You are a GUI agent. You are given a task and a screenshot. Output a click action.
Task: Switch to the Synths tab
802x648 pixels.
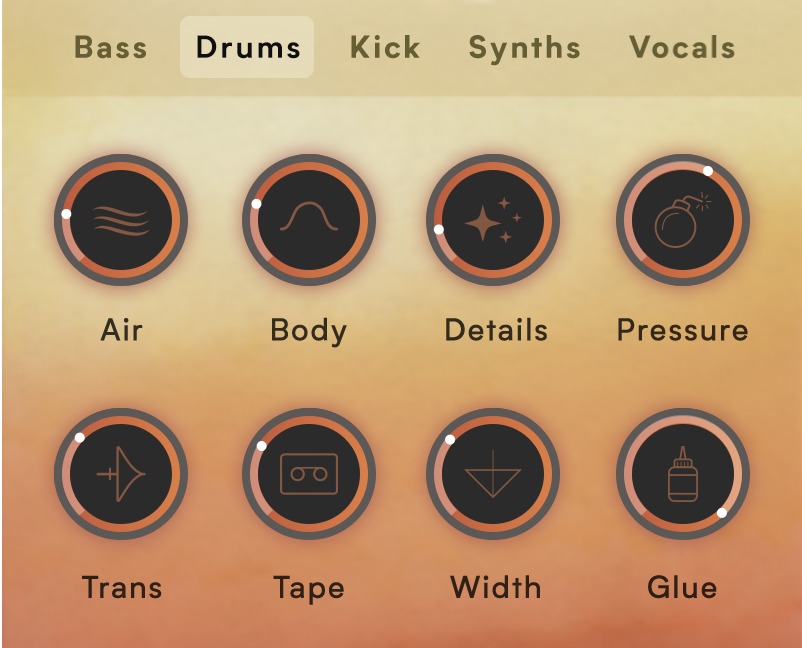(x=525, y=48)
